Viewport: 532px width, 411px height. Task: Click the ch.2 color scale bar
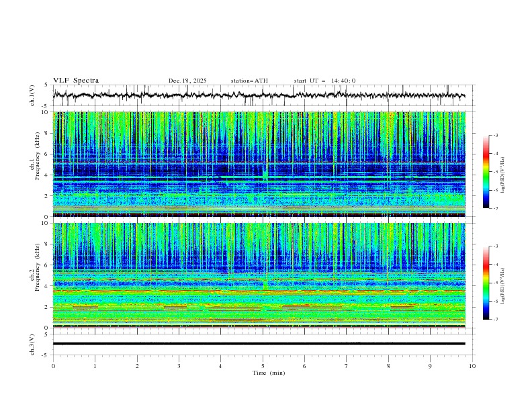coord(486,283)
